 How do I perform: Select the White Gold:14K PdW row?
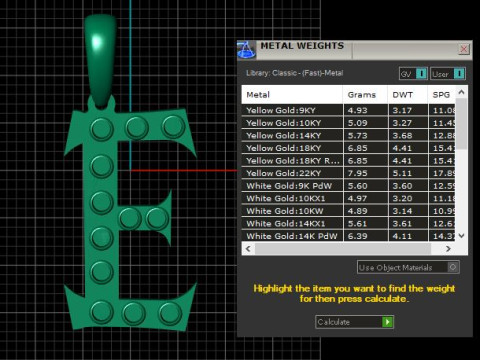click(349, 236)
